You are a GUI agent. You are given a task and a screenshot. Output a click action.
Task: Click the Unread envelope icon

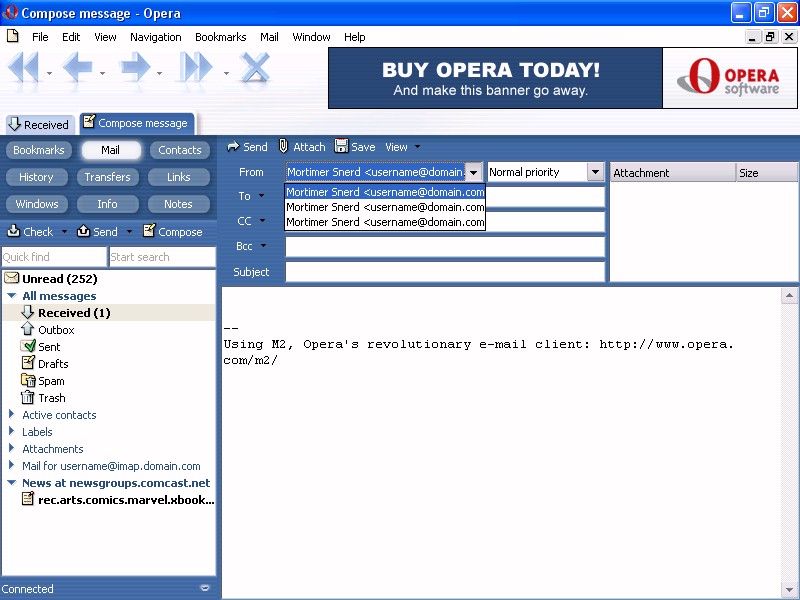[11, 278]
